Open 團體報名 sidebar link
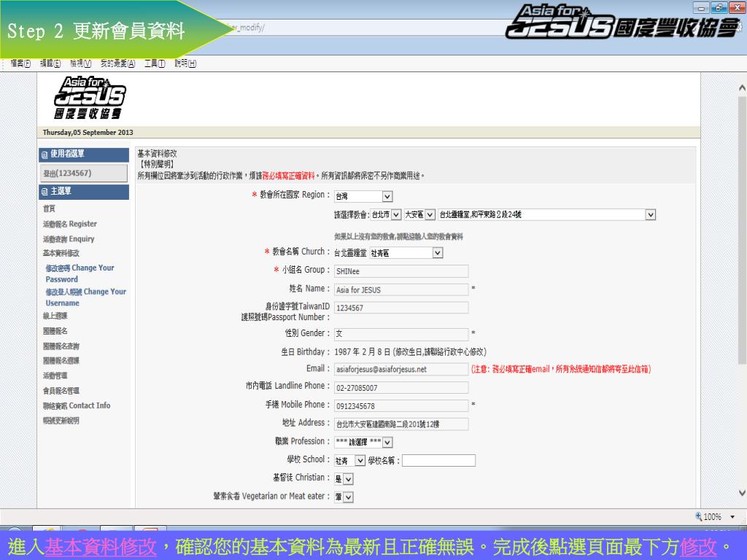This screenshot has height=560, width=747. tap(55, 331)
